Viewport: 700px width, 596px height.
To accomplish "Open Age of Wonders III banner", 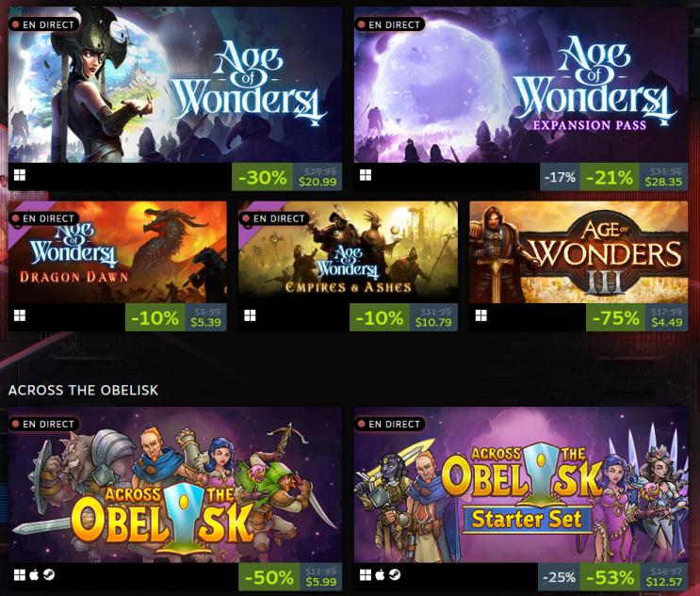I will click(x=578, y=252).
